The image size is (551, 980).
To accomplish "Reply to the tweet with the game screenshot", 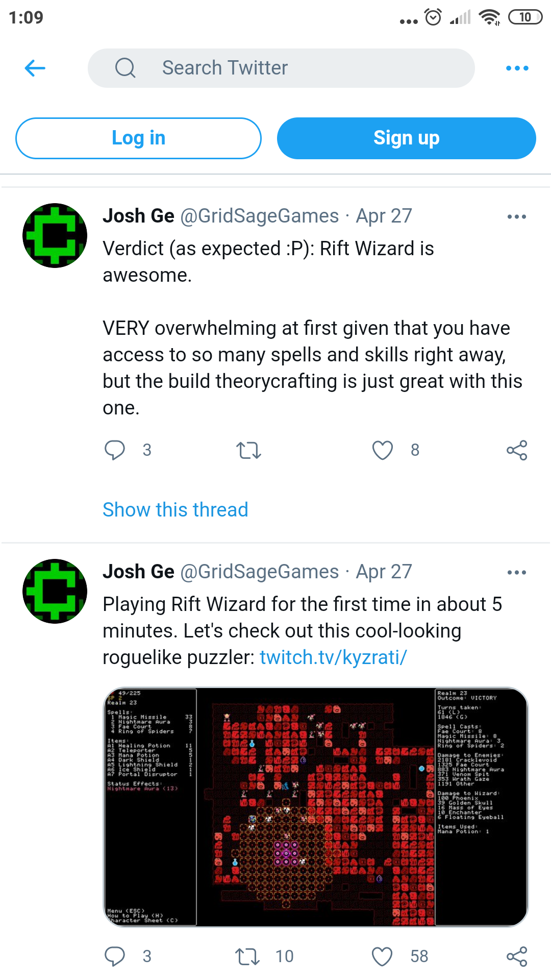I will [x=115, y=957].
